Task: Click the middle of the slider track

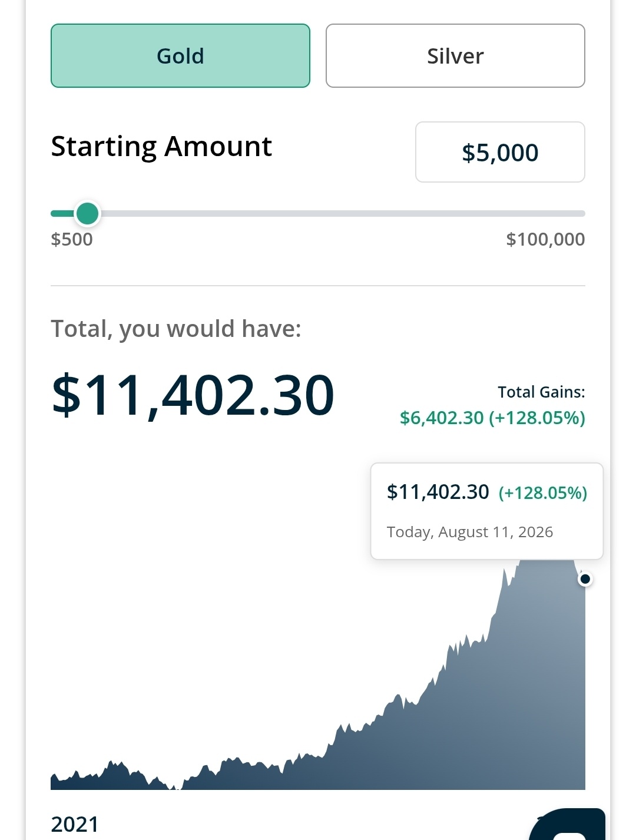Action: pyautogui.click(x=318, y=213)
